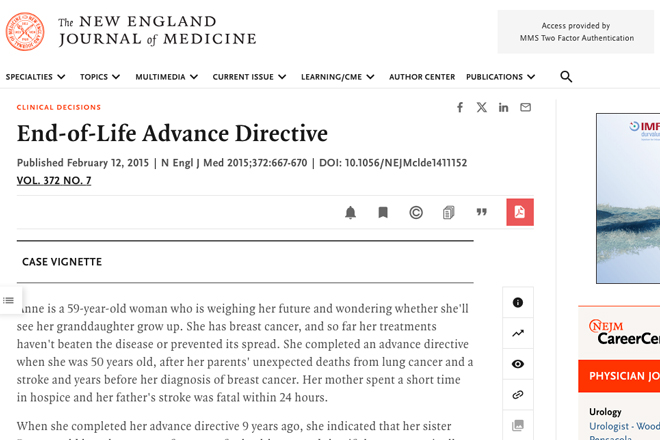Viewport: 660px width, 440px height.
Task: Open the related links chain icon
Action: [518, 395]
